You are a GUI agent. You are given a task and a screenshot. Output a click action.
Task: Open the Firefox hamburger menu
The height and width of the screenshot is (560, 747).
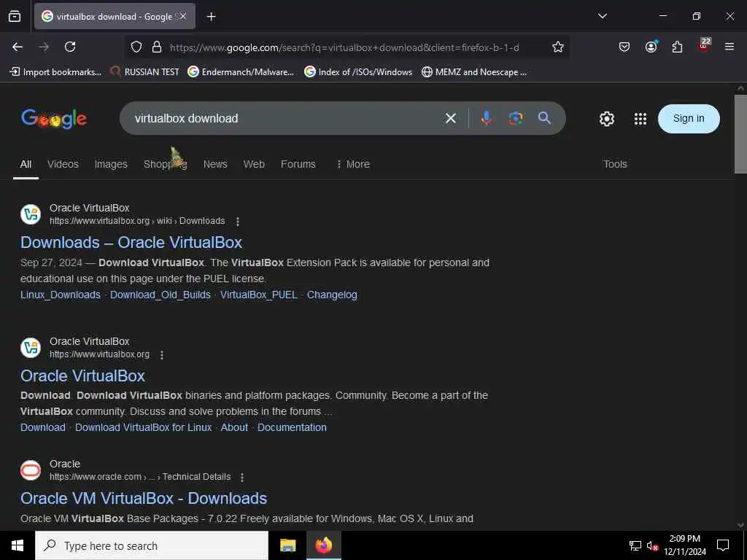(729, 47)
